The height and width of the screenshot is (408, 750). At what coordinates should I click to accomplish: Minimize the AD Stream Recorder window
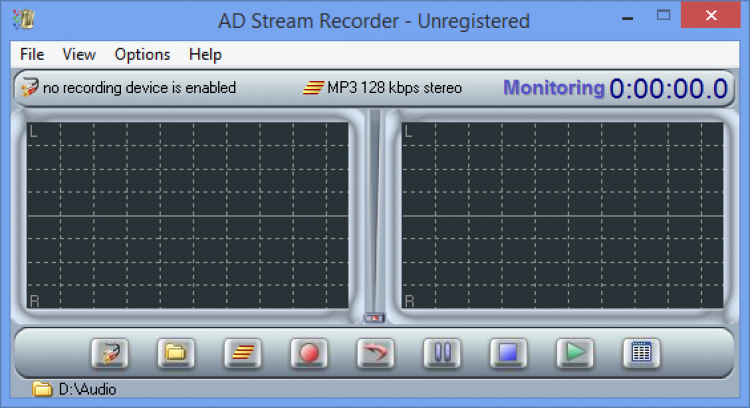628,16
